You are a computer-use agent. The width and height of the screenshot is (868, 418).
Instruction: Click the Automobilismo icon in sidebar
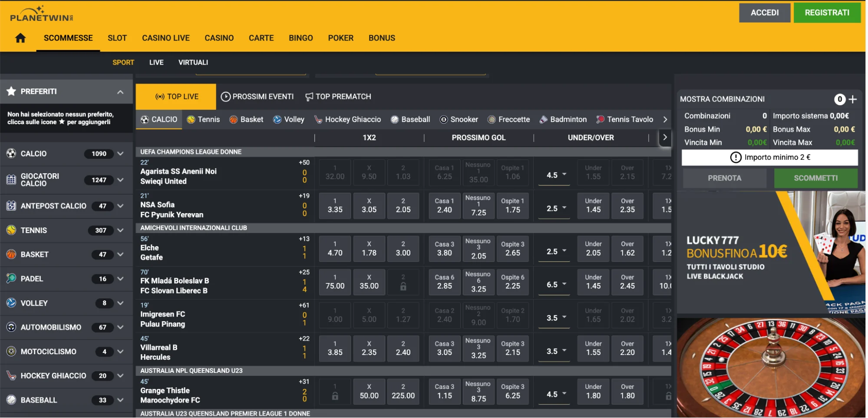pyautogui.click(x=11, y=327)
